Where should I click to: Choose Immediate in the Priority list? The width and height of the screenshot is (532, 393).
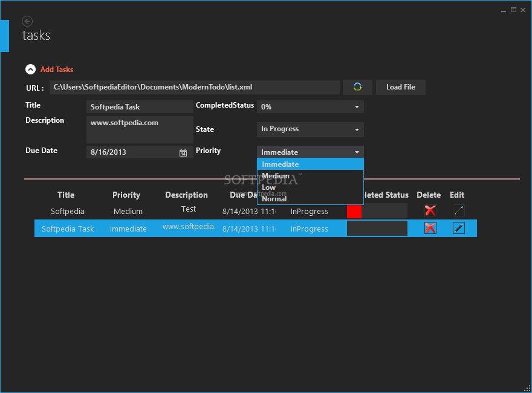(310, 164)
